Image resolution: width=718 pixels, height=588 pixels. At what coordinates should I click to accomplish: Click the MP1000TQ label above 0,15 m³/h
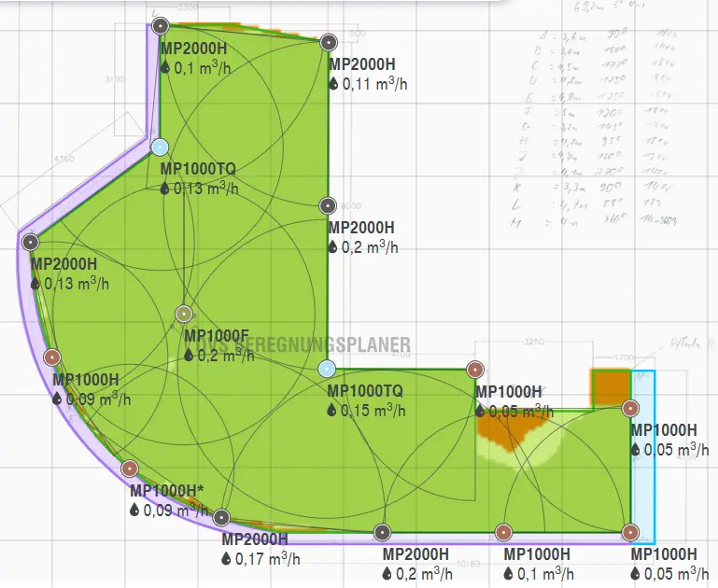pyautogui.click(x=365, y=391)
